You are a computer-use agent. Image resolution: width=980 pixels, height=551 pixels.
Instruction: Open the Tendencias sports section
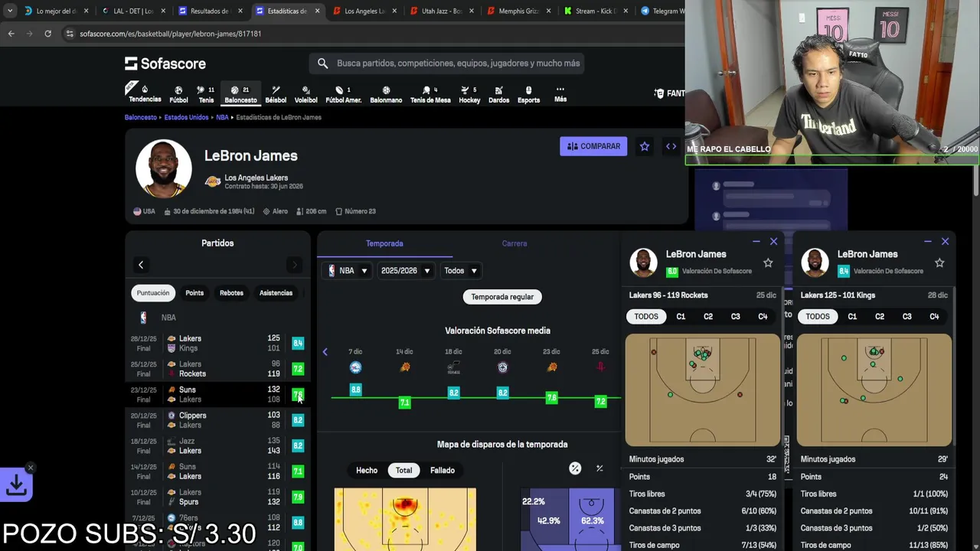145,94
